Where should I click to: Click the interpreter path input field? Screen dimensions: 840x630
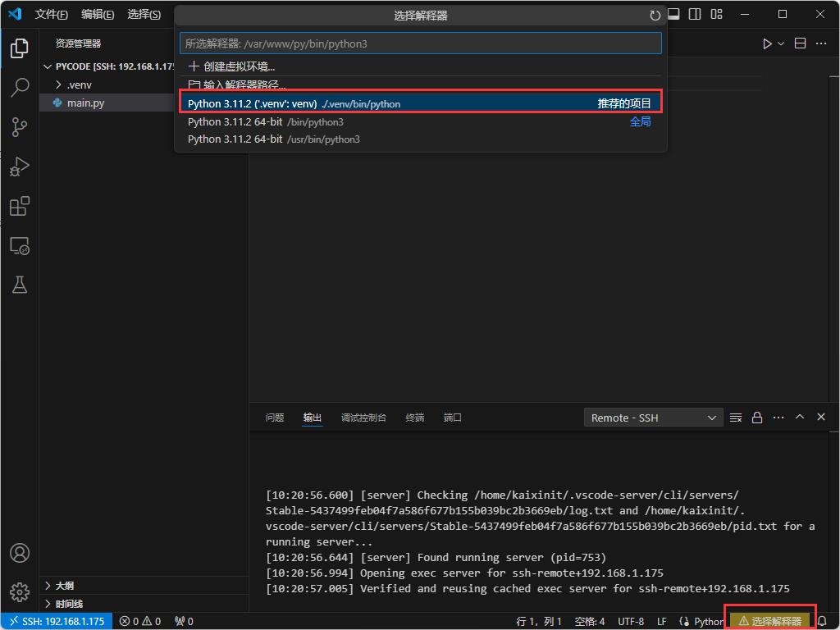click(x=420, y=43)
